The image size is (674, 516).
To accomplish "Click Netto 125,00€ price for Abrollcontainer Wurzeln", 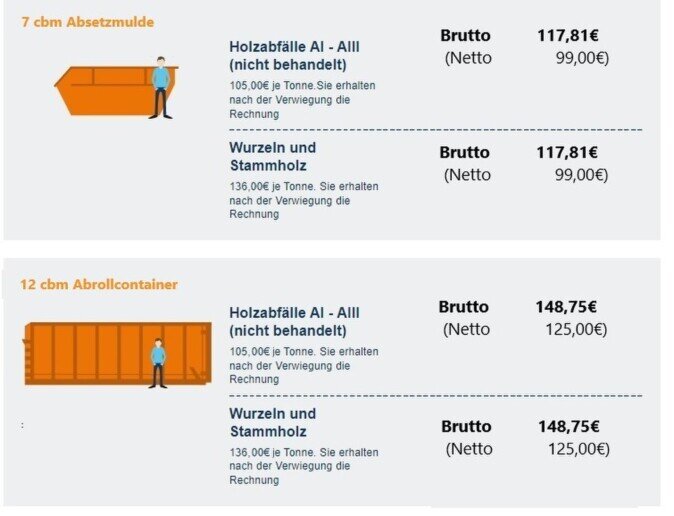I will tap(578, 449).
